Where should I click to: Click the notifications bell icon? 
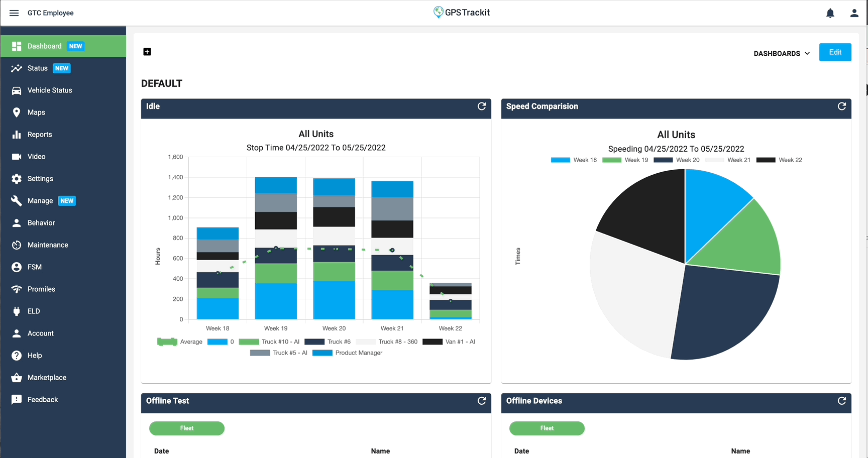pos(830,13)
